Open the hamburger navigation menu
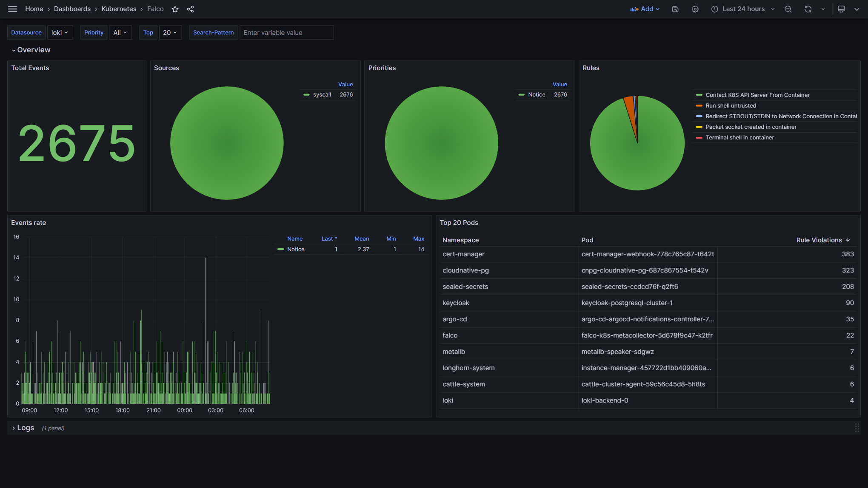The width and height of the screenshot is (868, 488). 12,9
